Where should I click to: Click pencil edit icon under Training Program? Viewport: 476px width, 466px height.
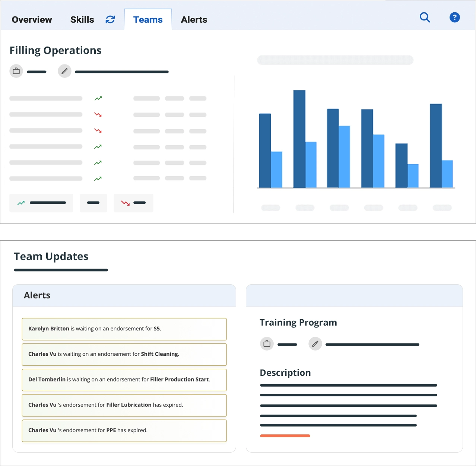point(315,344)
